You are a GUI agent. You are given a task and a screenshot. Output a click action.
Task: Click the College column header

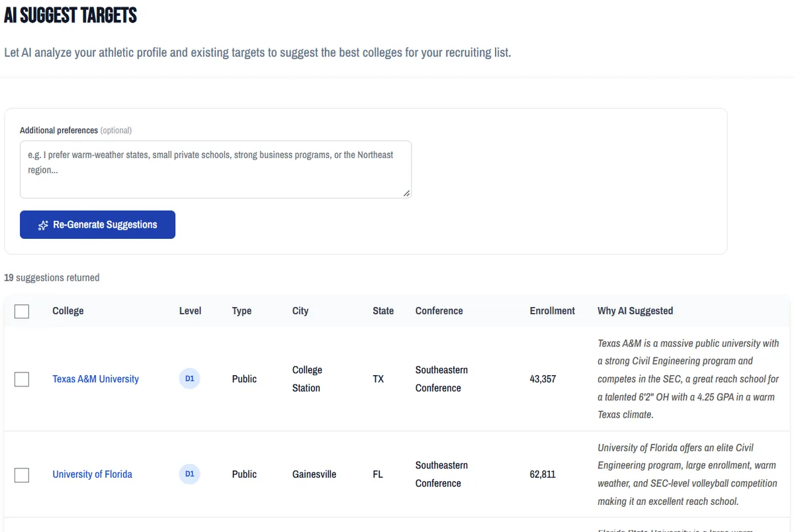tap(68, 311)
